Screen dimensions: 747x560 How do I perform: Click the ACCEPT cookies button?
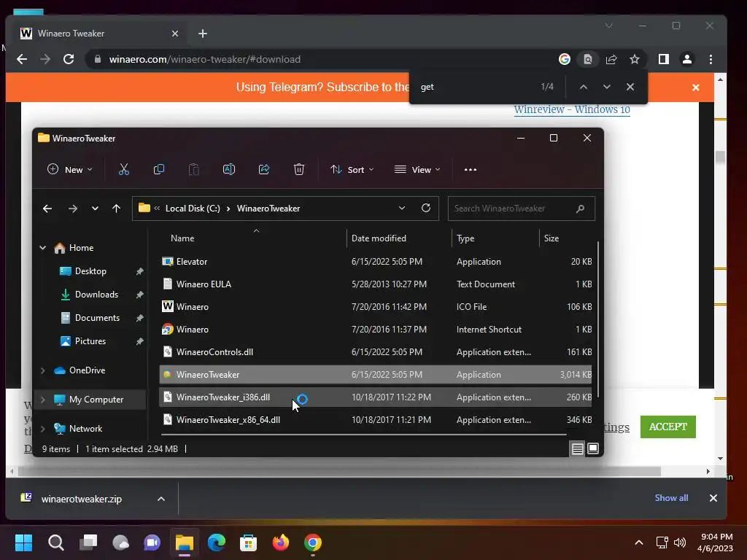(668, 427)
